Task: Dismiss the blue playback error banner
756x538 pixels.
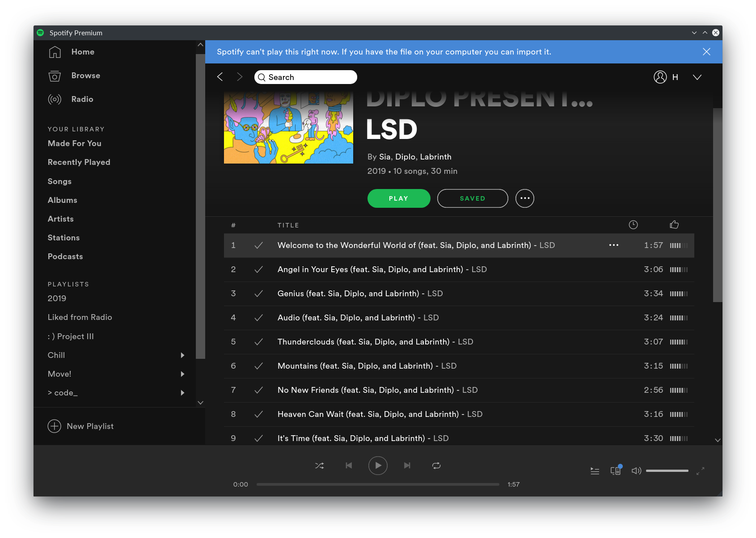Action: click(706, 52)
